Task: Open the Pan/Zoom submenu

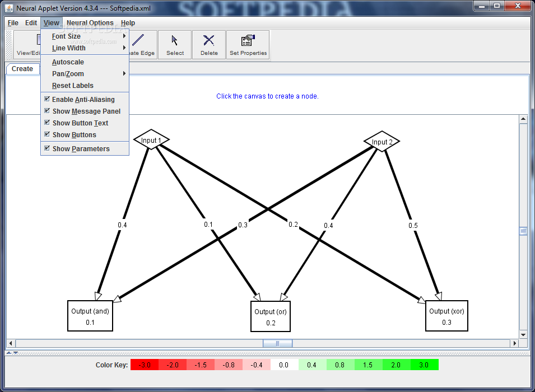Action: click(x=85, y=74)
